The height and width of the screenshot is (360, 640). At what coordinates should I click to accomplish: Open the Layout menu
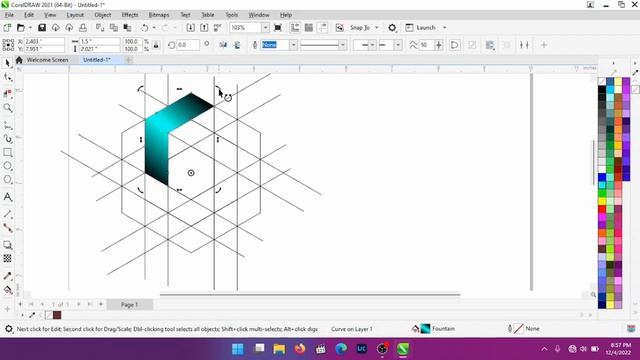tap(75, 15)
